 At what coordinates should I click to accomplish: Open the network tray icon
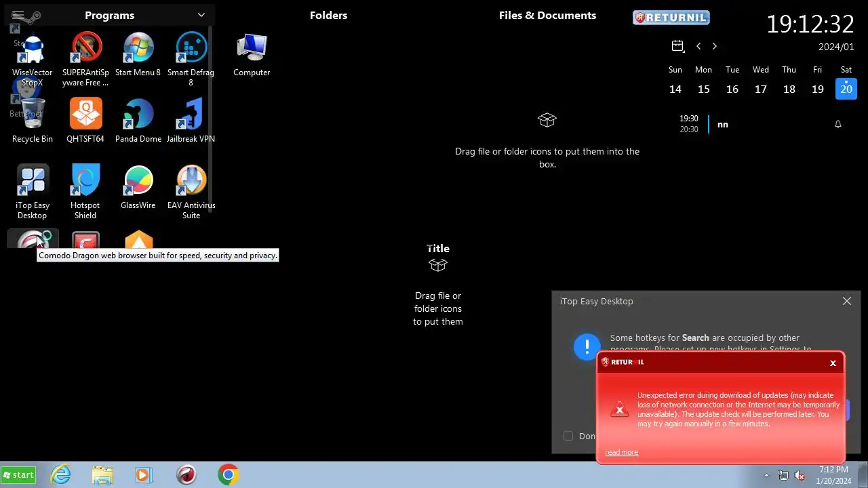[783, 475]
